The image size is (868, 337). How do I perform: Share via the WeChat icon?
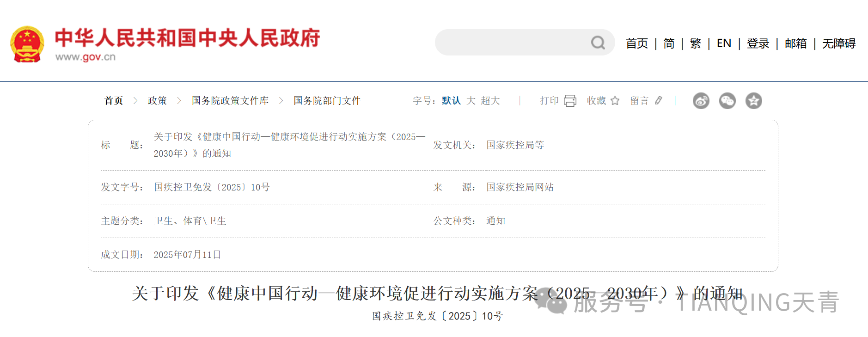point(727,101)
